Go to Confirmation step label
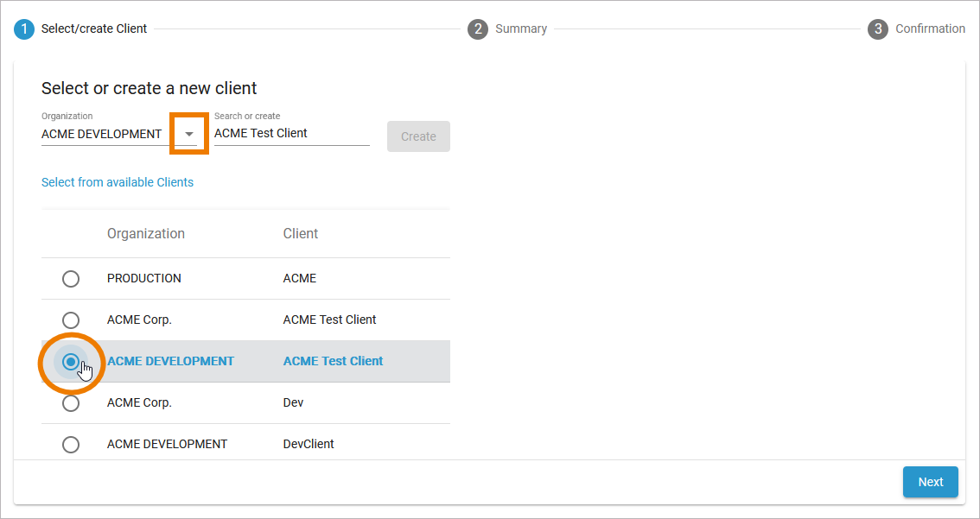Viewport: 980px width, 519px height. [x=930, y=29]
